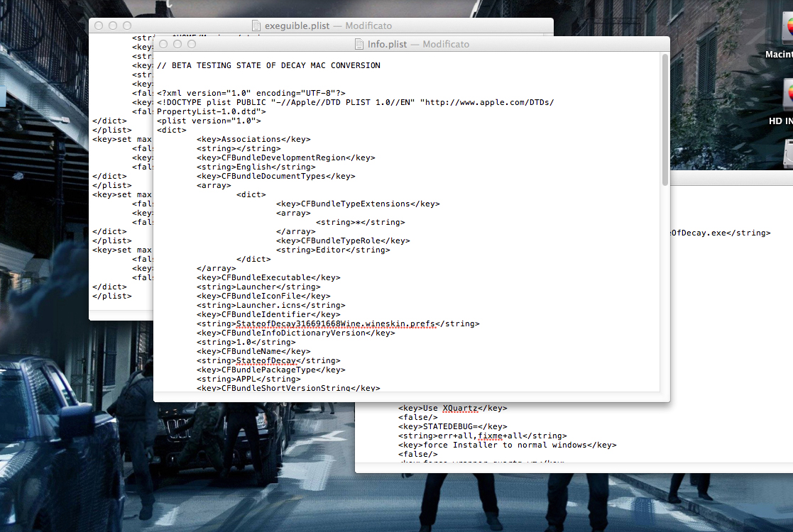Click the '<key>CFBundlePackageType</key>' line

[271, 370]
